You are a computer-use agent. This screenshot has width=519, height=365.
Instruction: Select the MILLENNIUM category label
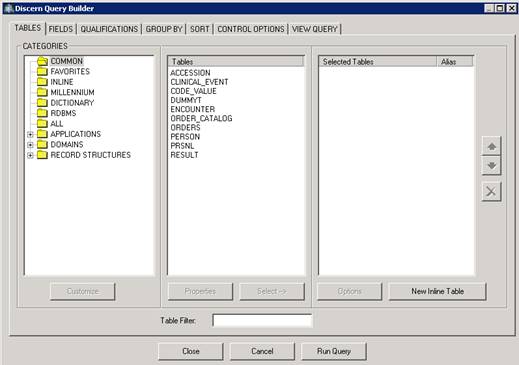pyautogui.click(x=72, y=92)
